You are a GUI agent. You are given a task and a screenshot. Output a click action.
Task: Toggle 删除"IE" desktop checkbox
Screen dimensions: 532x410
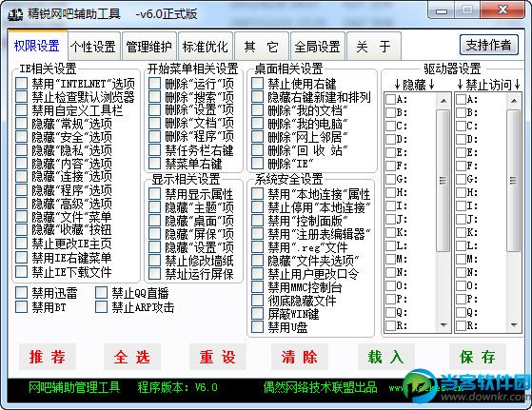pyautogui.click(x=258, y=163)
